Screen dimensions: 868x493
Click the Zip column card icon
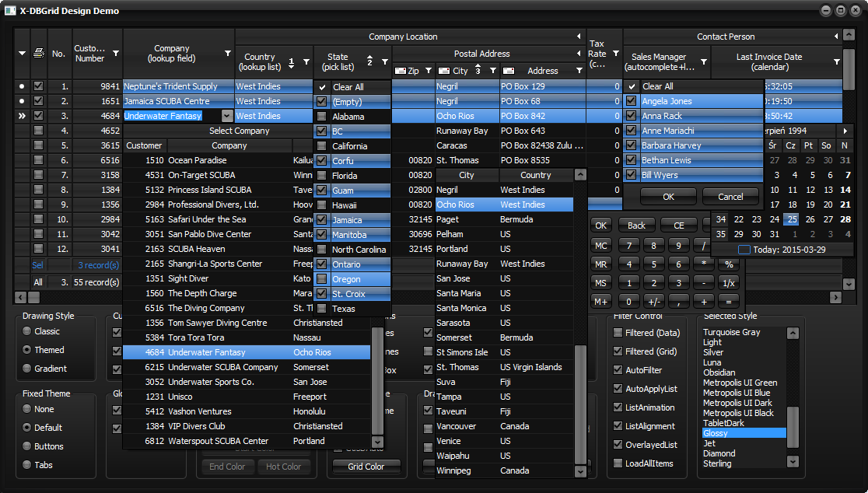(401, 71)
